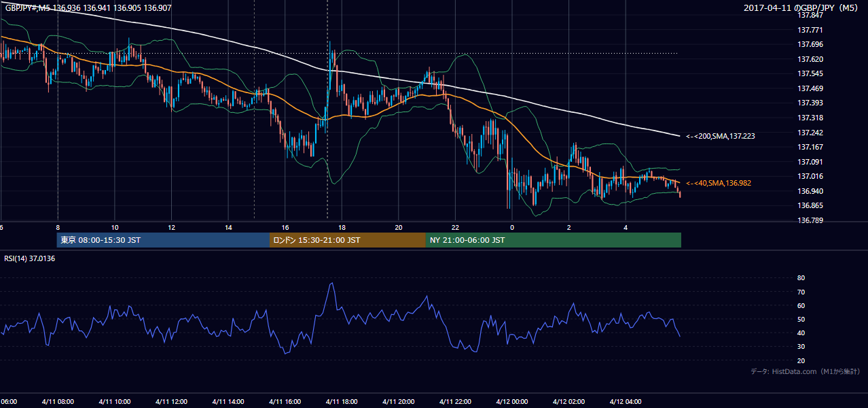Click the RSI peak near 18:00
Image resolution: width=868 pixels, height=408 pixels.
(331, 284)
